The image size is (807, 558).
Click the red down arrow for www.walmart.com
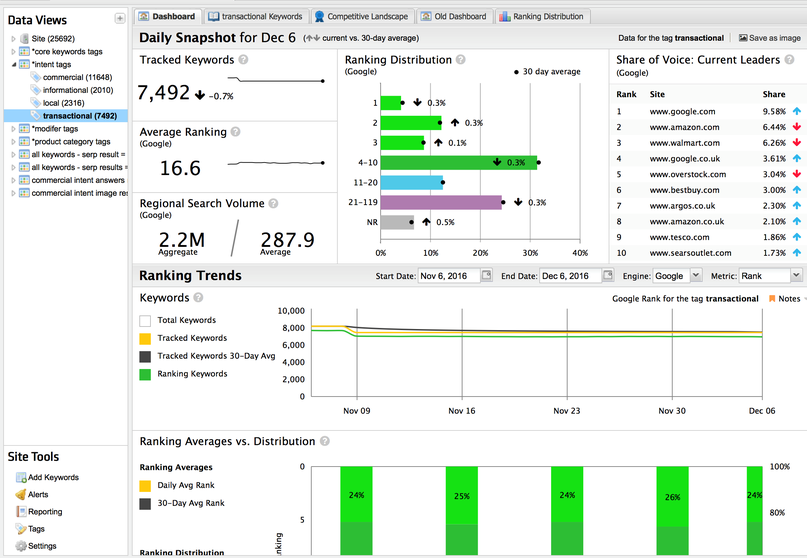point(797,143)
